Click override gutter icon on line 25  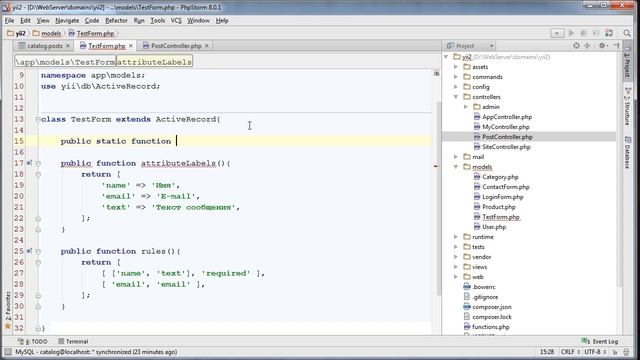tap(29, 251)
